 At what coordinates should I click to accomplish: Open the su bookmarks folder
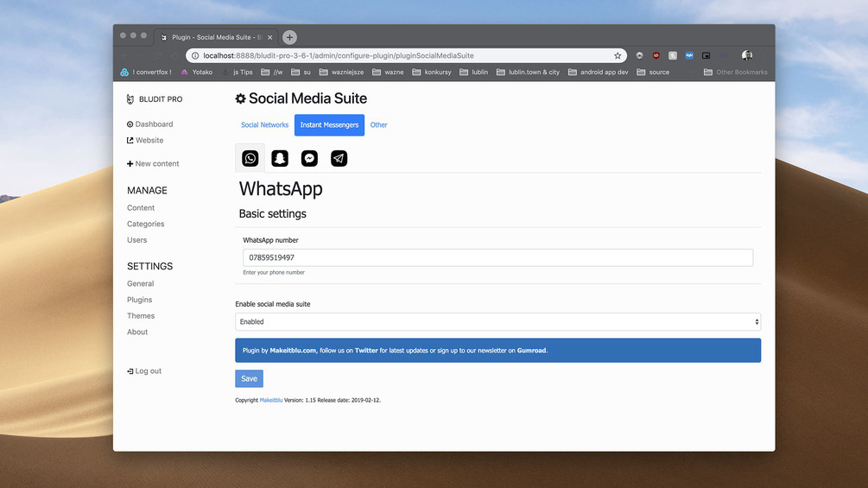301,72
